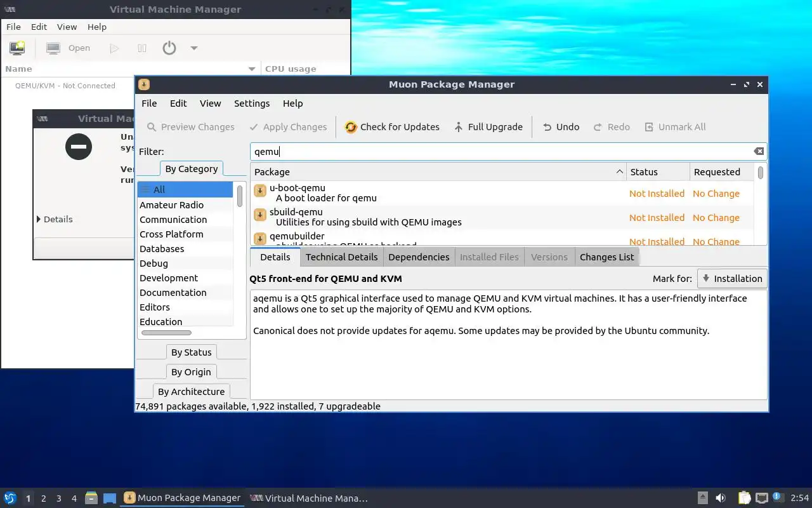Click new virtual machine icon in Virtual Machine Manager

click(x=17, y=48)
